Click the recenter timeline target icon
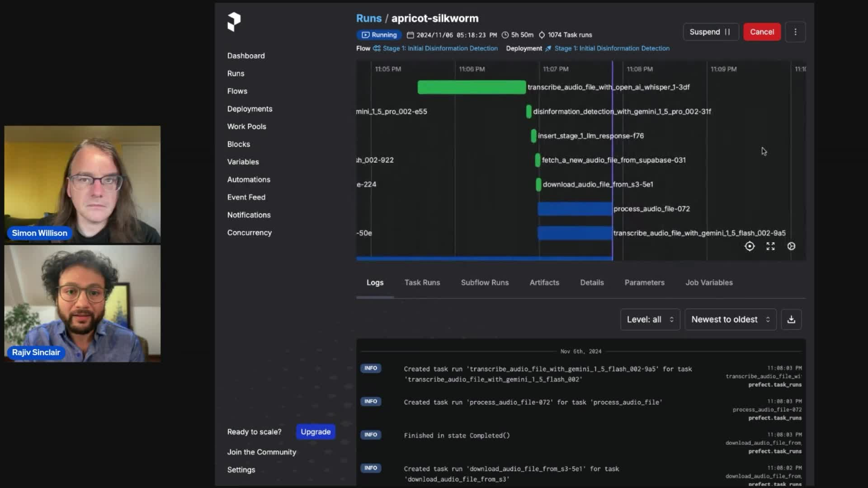Viewport: 868px width, 488px height. (x=750, y=246)
